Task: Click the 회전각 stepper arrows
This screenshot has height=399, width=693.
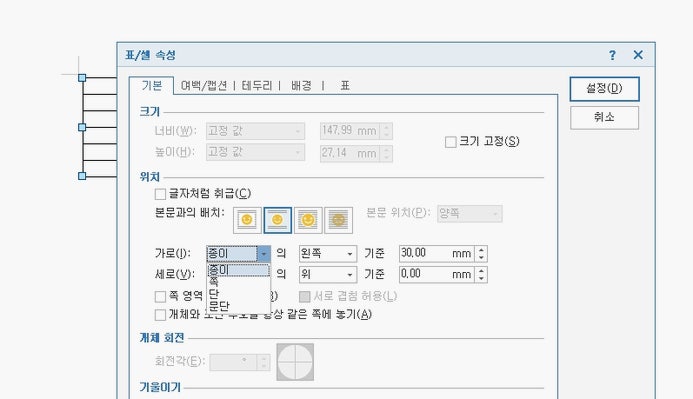Action: (x=264, y=362)
